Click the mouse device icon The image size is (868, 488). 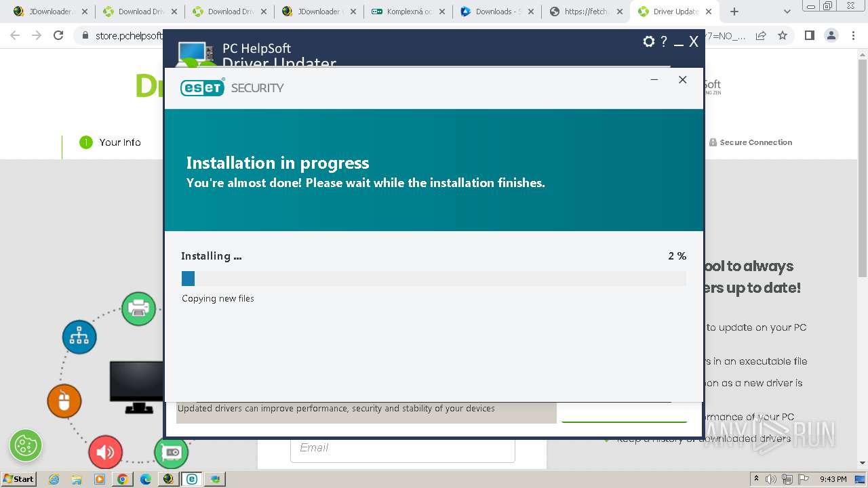pyautogui.click(x=64, y=401)
